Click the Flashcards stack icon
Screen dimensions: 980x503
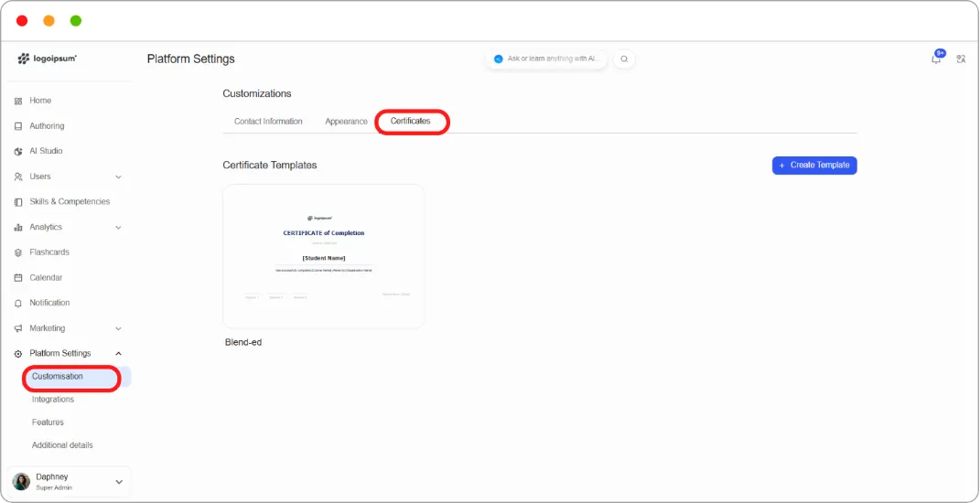[x=18, y=252]
